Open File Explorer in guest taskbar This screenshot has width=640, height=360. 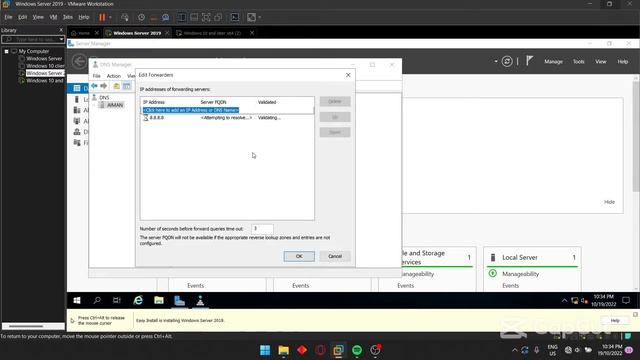point(159,301)
